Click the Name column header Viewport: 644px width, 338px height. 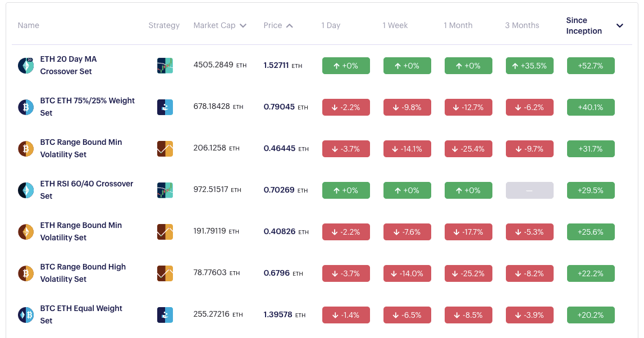tap(28, 25)
